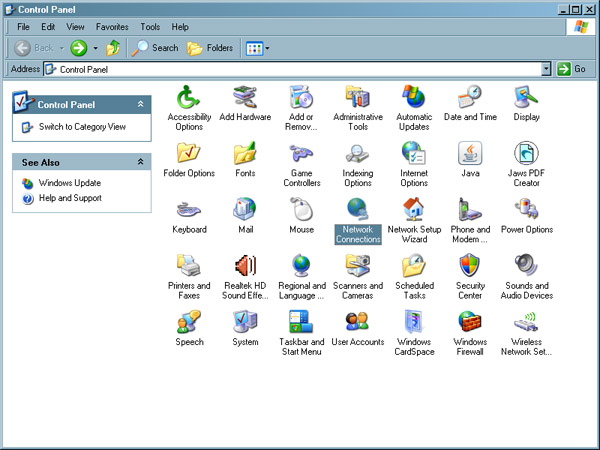Open Windows Firewall icon
Screen dimensions: 600x450
pos(470,333)
